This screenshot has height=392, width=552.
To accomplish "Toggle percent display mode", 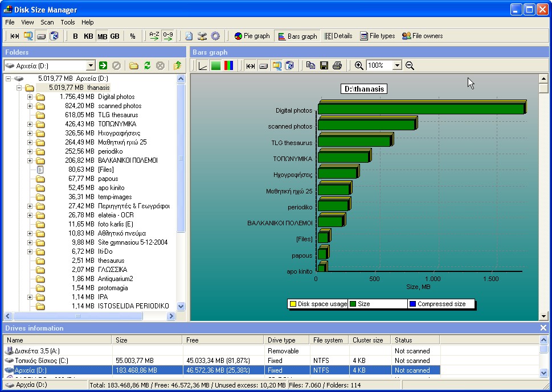I will [x=132, y=36].
